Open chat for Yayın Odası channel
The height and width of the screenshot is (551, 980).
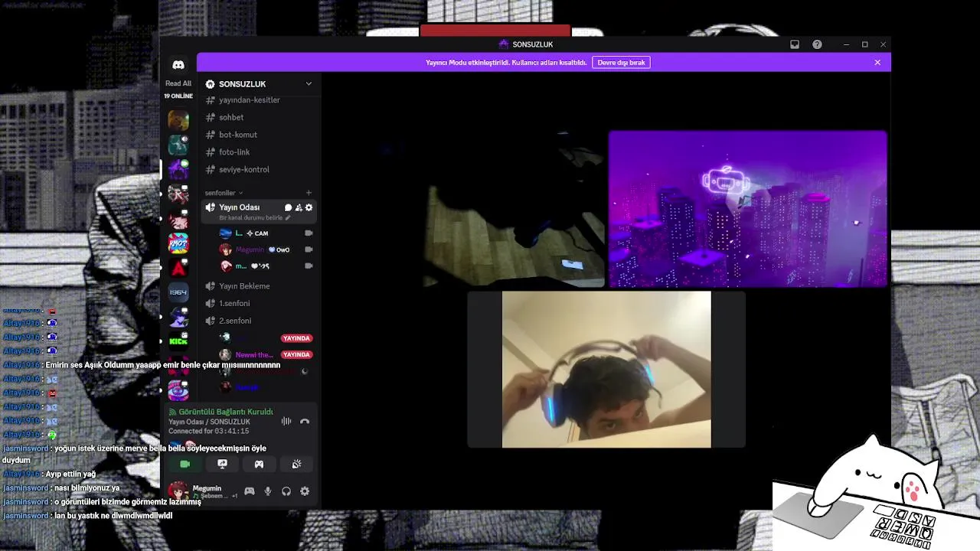(x=288, y=207)
